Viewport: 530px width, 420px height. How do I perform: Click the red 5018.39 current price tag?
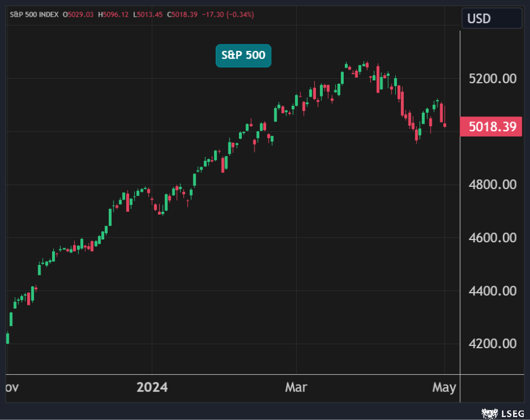coord(492,127)
